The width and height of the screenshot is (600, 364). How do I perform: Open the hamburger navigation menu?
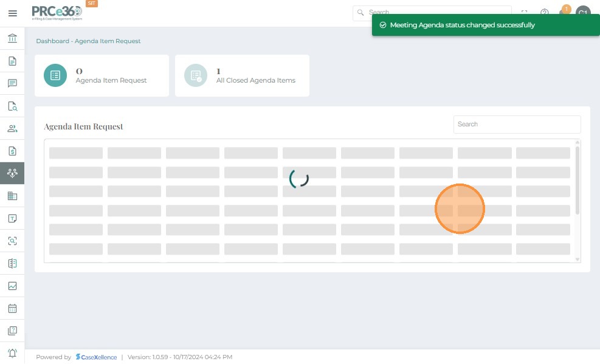point(12,13)
